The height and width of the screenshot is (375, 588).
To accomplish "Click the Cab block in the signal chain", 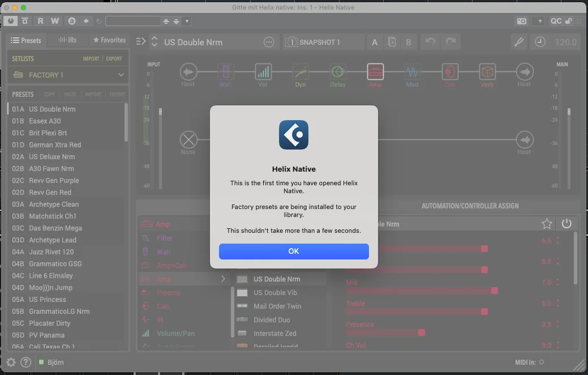I will (x=450, y=72).
